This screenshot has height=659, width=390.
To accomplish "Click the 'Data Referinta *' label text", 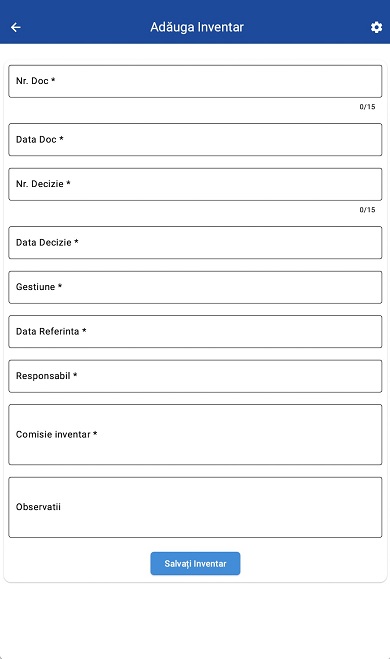I will click(x=51, y=332).
